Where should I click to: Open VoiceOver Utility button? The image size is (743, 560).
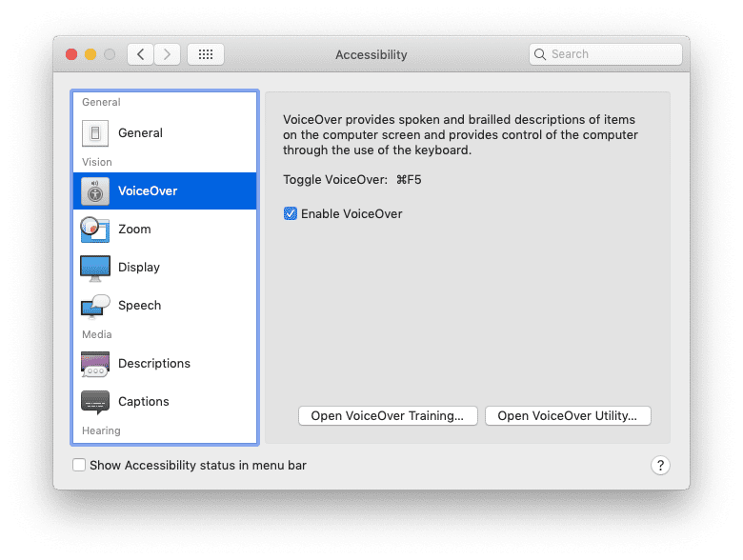pyautogui.click(x=568, y=416)
